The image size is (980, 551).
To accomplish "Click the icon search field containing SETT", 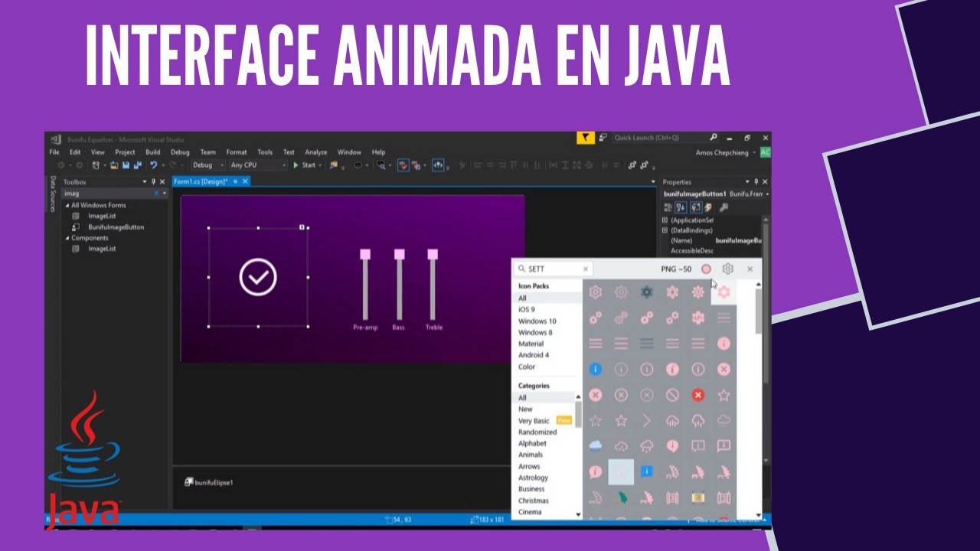I will pos(553,269).
